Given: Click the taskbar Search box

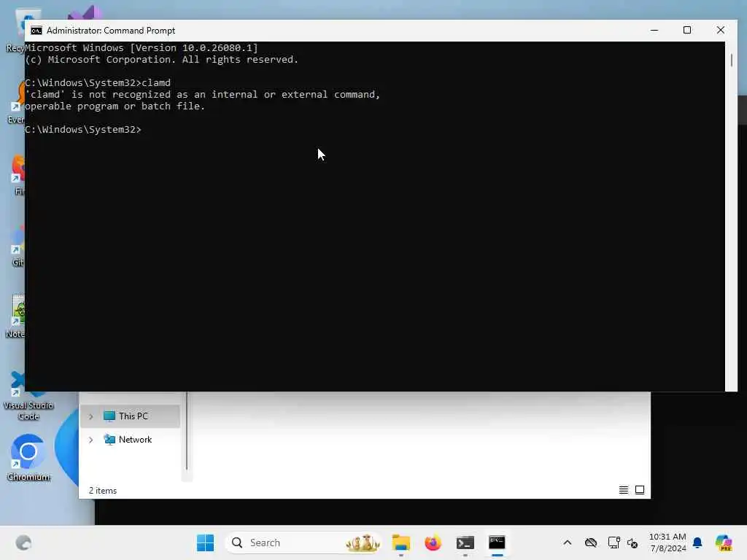Looking at the screenshot, I should (x=303, y=542).
